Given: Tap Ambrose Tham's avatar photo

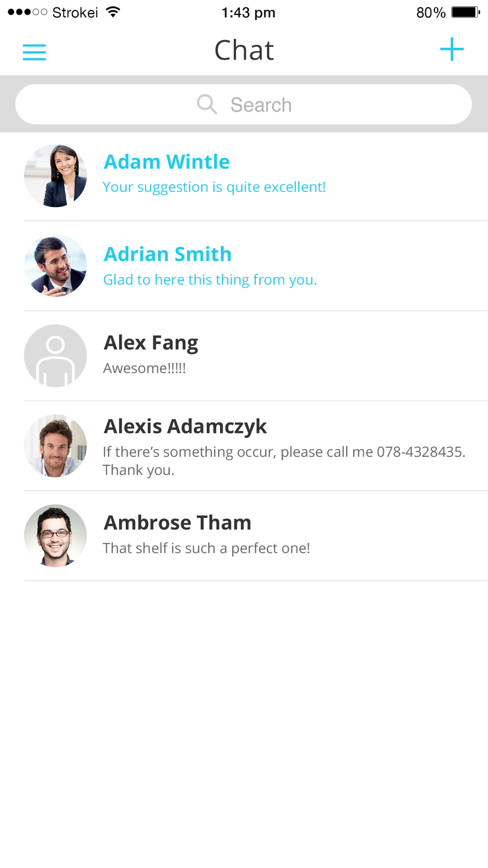Looking at the screenshot, I should tap(56, 536).
